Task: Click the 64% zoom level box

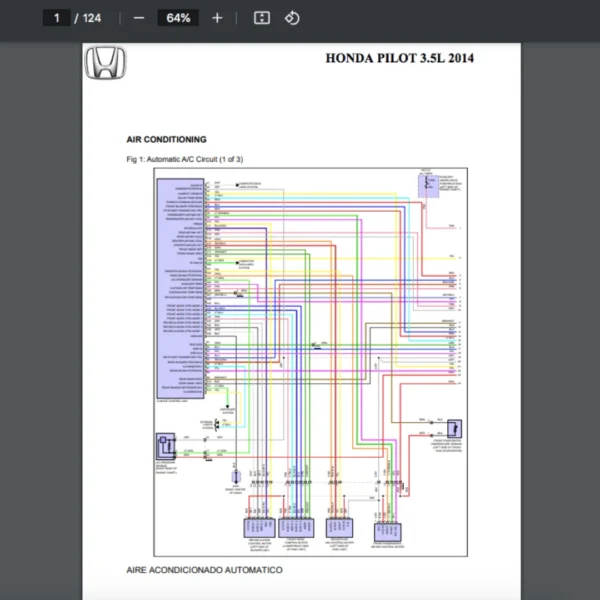Action: 178,18
